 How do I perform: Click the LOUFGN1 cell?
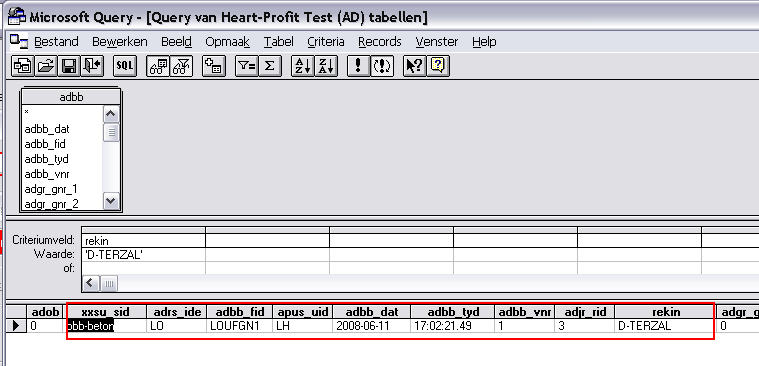pos(240,326)
